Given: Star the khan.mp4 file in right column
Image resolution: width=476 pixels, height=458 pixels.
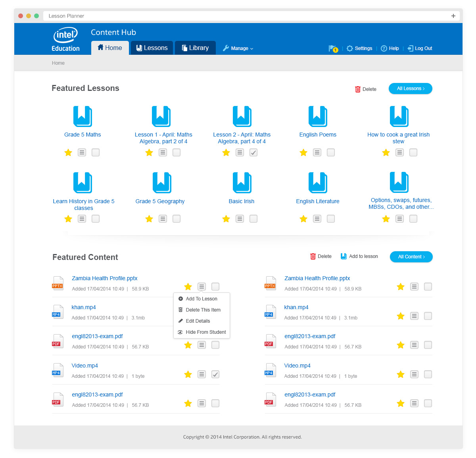Looking at the screenshot, I should tap(400, 316).
